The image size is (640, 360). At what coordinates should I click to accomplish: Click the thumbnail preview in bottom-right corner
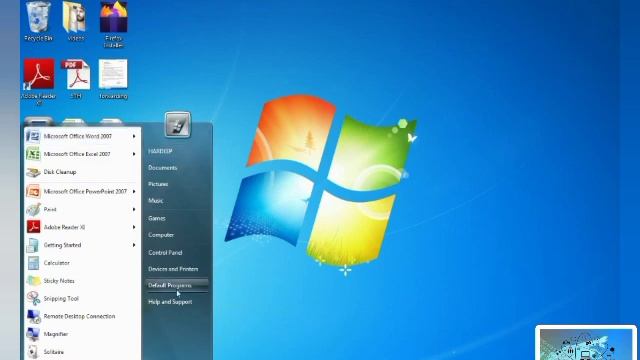pyautogui.click(x=586, y=343)
